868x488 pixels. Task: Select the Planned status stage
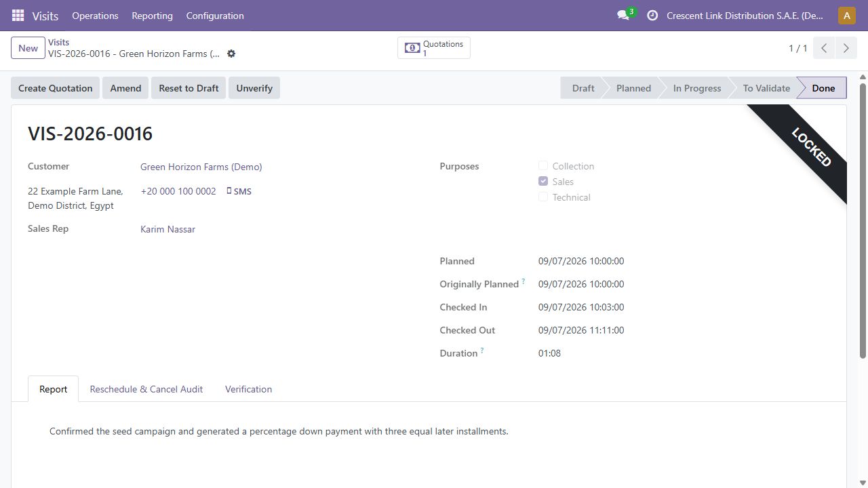pyautogui.click(x=633, y=88)
